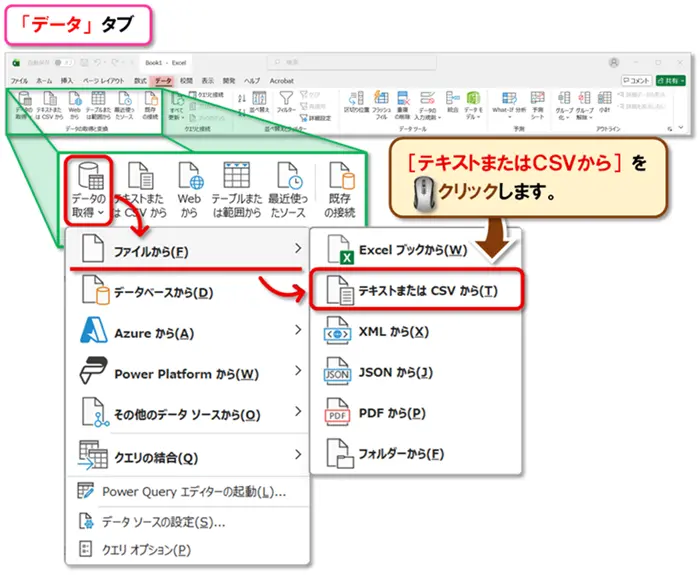The width and height of the screenshot is (700, 575).
Task: Choose Excel ブックから(W) in the submenu
Action: pos(415,250)
